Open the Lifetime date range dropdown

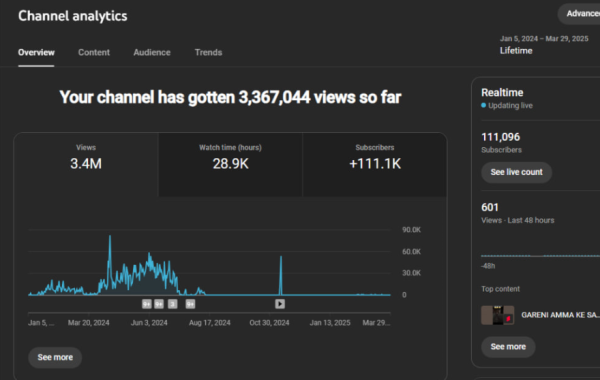pos(544,45)
